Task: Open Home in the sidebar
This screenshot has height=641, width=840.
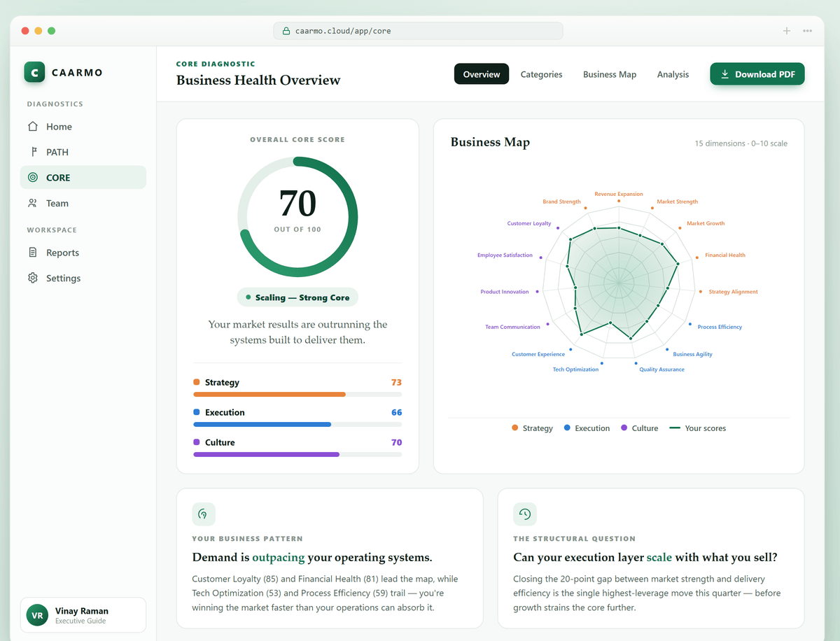Action: [83, 127]
